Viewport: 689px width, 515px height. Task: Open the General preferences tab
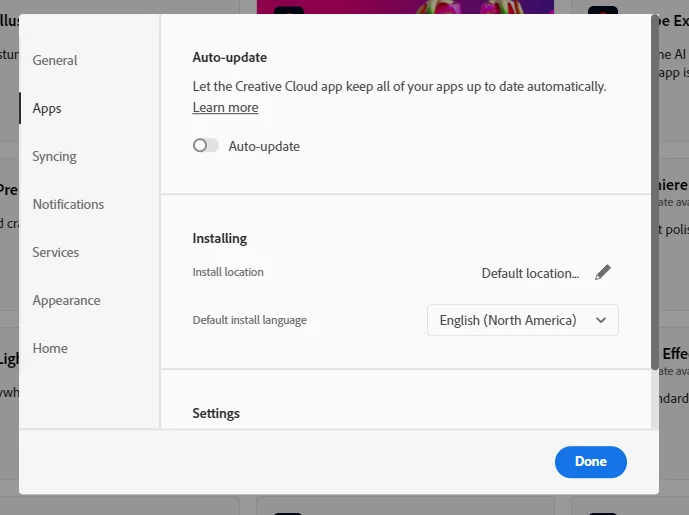[x=55, y=60]
